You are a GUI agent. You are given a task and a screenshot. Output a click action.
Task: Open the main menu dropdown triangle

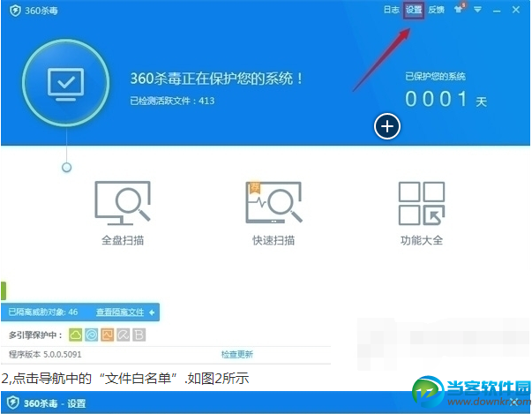(477, 10)
